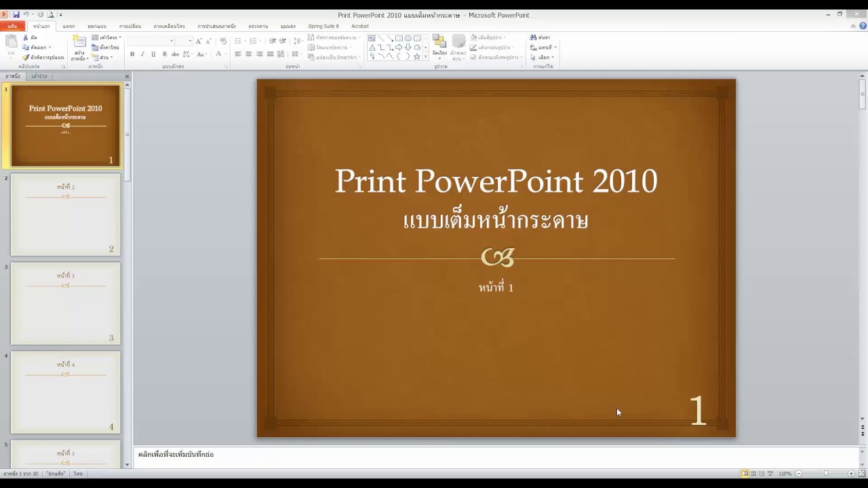
Task: Select slide 4 thumbnail
Action: [65, 392]
